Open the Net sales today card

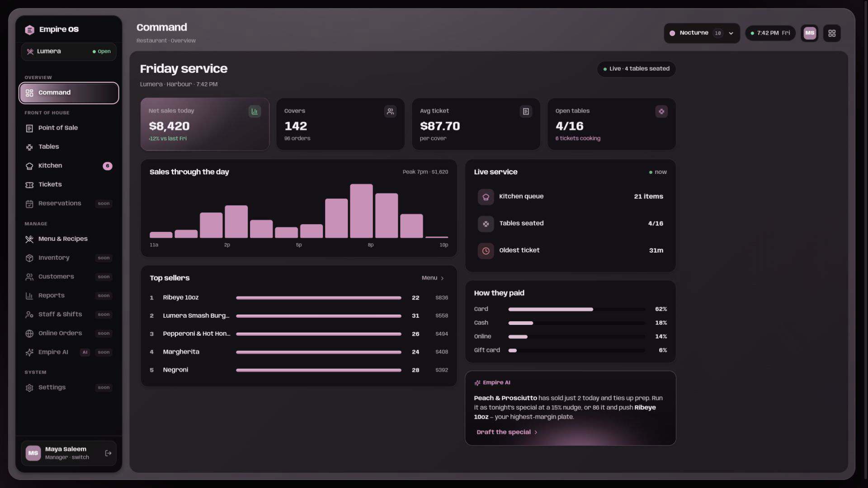(x=205, y=124)
